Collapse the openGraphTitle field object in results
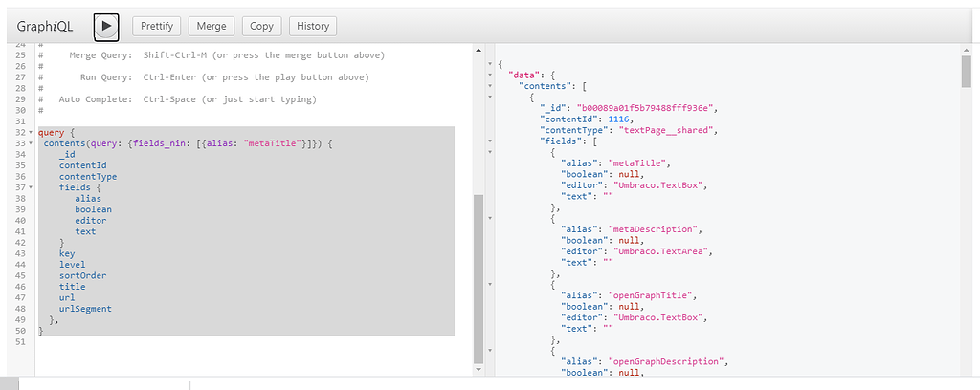This screenshot has height=390, width=980. [x=490, y=284]
